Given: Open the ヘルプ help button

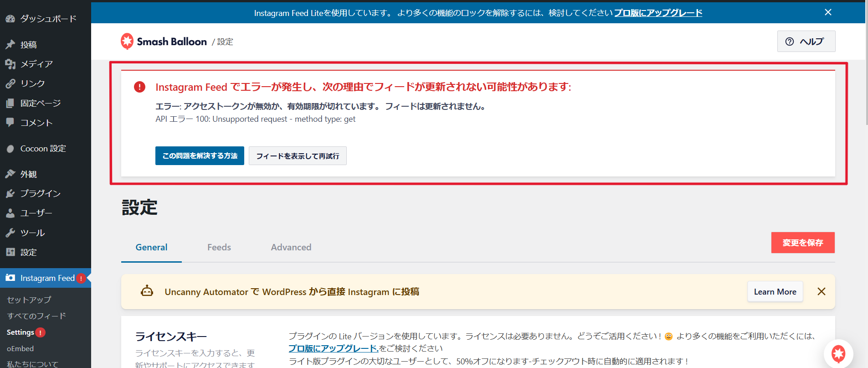Looking at the screenshot, I should point(806,41).
